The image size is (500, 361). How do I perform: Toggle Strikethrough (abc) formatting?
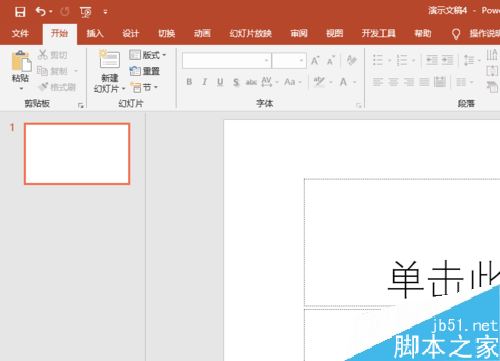(x=252, y=82)
